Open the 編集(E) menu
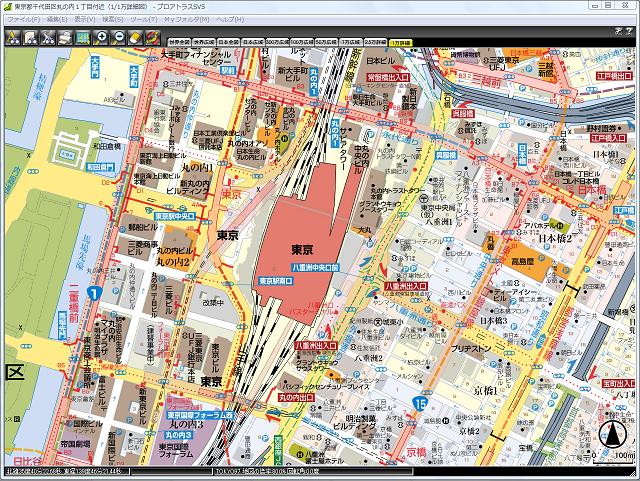 point(57,19)
